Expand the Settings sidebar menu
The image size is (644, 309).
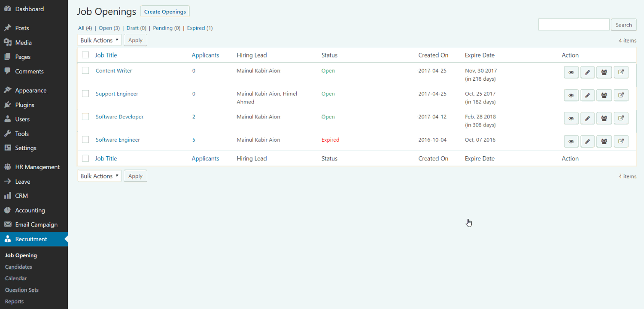pyautogui.click(x=26, y=148)
